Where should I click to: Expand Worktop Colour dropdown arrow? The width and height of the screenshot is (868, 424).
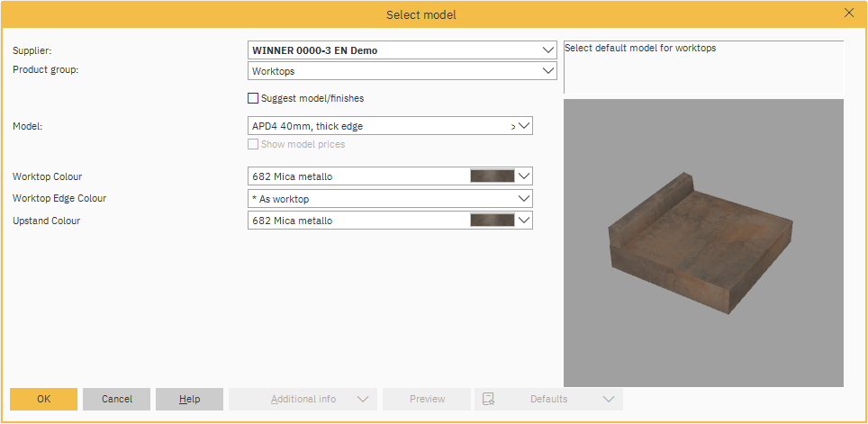click(524, 176)
